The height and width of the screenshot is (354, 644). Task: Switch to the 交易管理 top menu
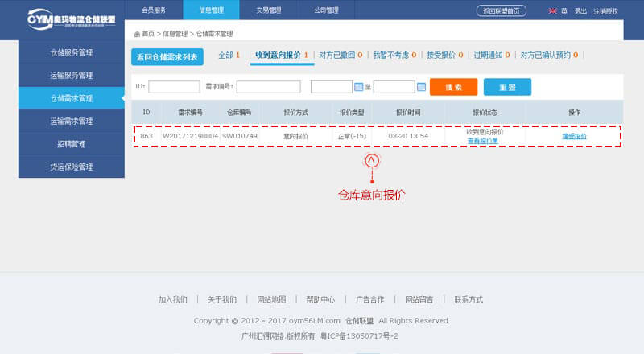[x=268, y=10]
